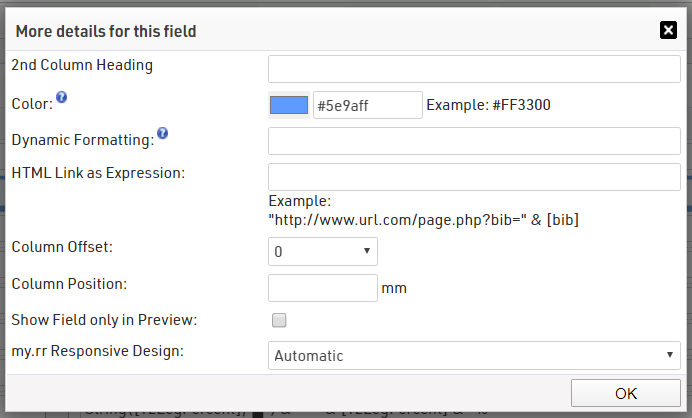Screen dimensions: 692x418
Task: Click the dialog title More details for this field
Action: pyautogui.click(x=106, y=32)
